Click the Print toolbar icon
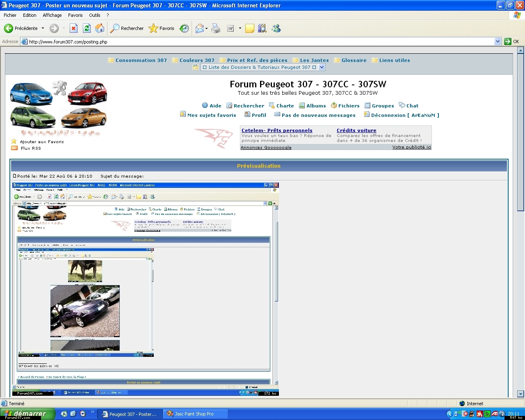The height and width of the screenshot is (420, 525). [216, 28]
